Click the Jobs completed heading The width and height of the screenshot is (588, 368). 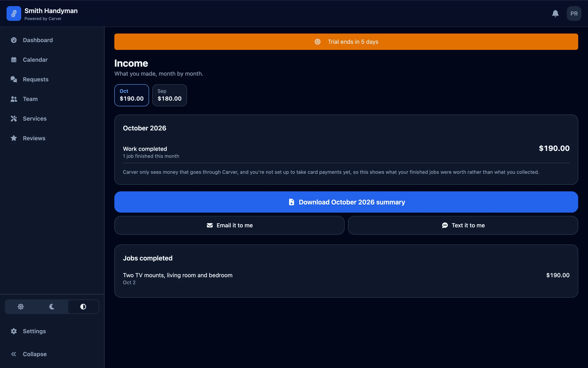pos(148,258)
